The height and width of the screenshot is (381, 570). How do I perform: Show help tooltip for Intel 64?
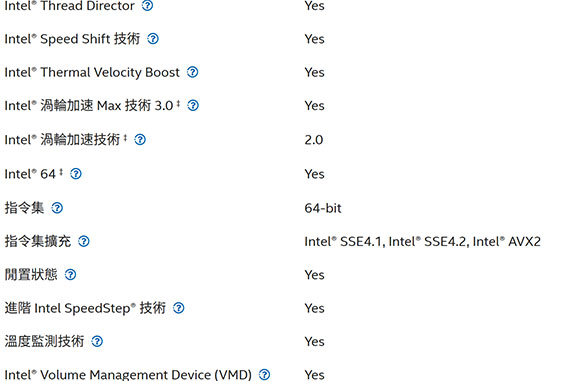coord(76,174)
